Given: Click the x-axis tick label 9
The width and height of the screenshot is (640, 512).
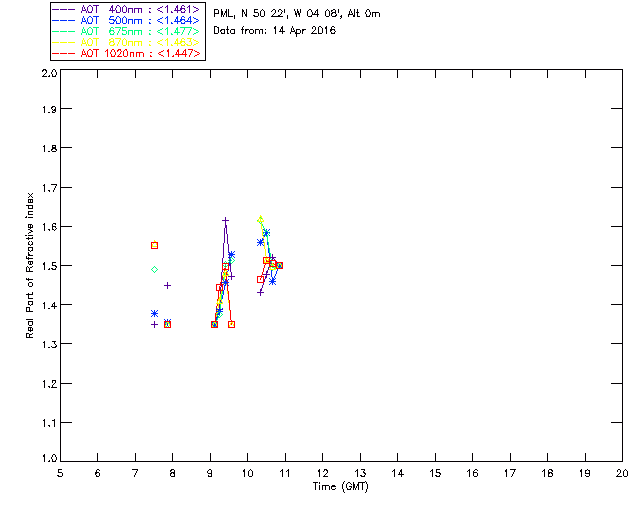Looking at the screenshot, I should tap(210, 473).
